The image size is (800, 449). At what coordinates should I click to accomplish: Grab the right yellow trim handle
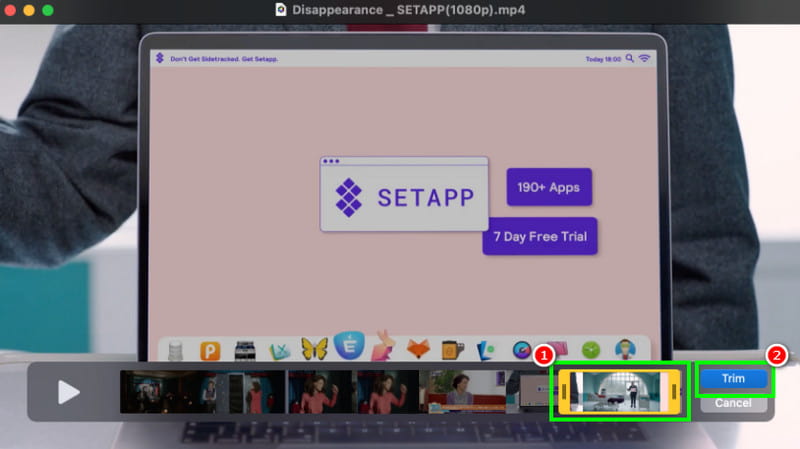674,392
